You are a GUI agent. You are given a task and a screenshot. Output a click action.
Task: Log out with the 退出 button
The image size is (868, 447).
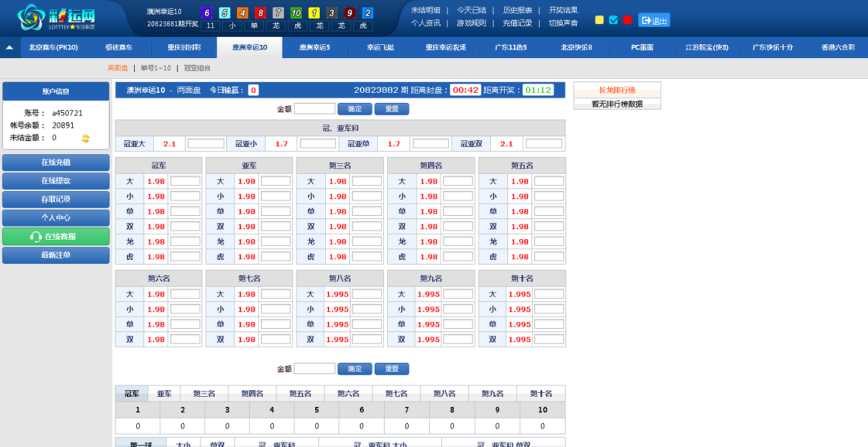point(654,21)
